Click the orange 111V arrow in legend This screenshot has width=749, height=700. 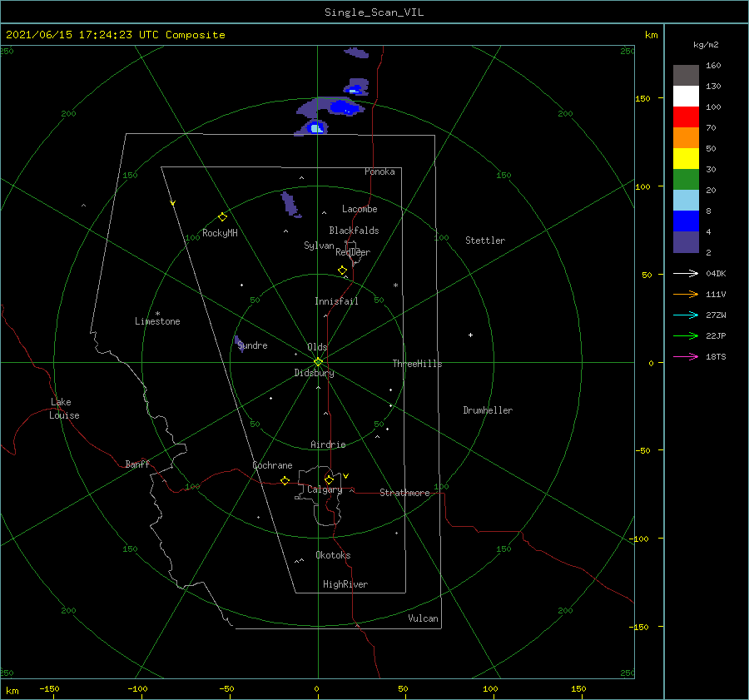click(686, 294)
